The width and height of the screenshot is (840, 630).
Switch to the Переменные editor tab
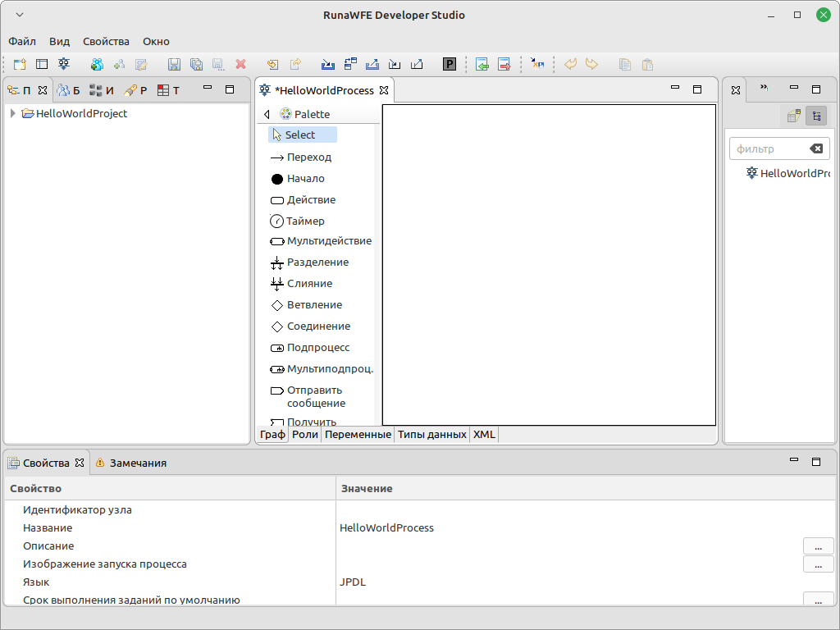click(x=358, y=435)
